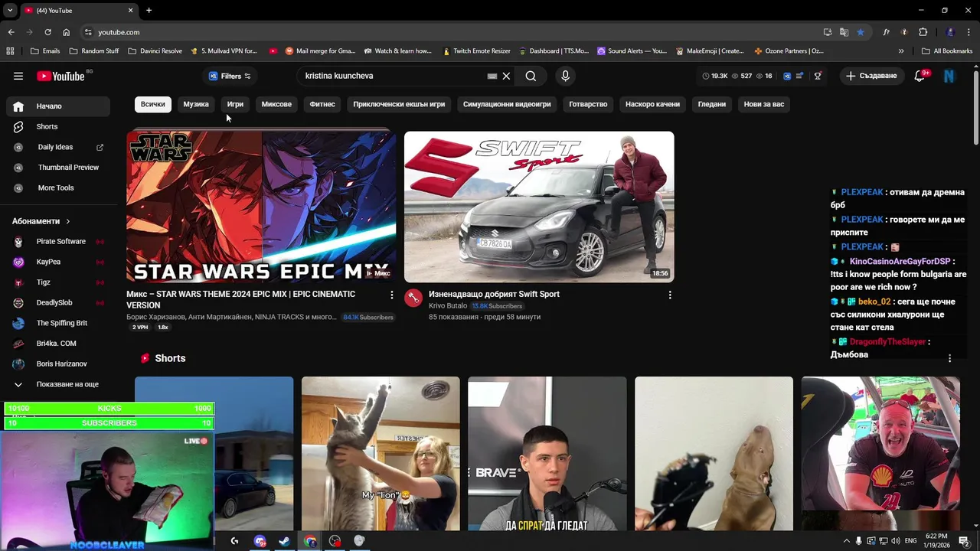The width and height of the screenshot is (980, 551).
Task: Open The Spiffing Brit subscription
Action: (x=58, y=323)
